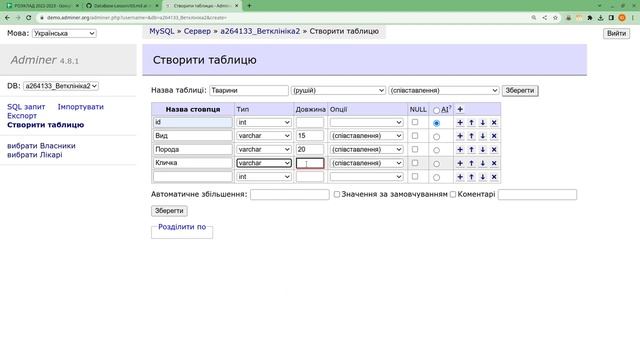Viewport: 640px width, 360px height.
Task: Log out with the Вийти button
Action: pyautogui.click(x=616, y=33)
